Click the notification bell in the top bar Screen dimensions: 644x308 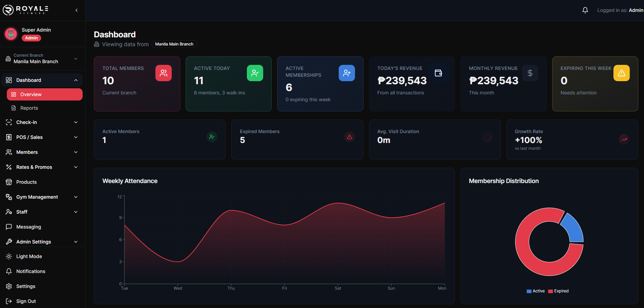pyautogui.click(x=585, y=10)
